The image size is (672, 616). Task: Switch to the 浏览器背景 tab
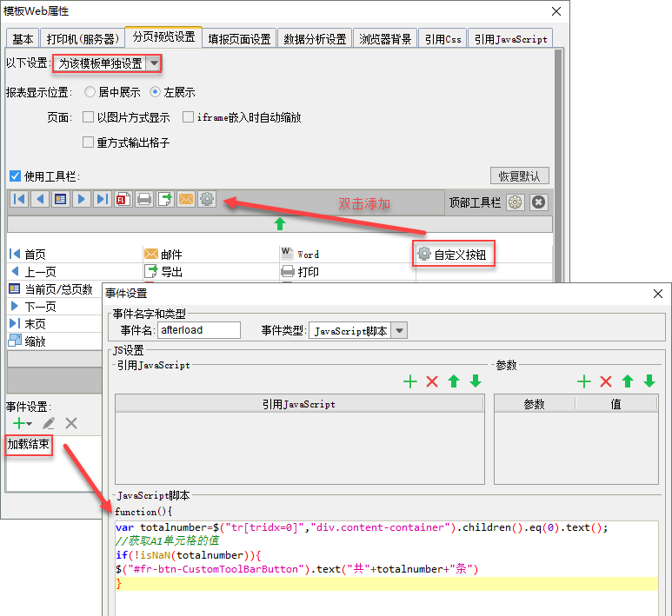[385, 39]
